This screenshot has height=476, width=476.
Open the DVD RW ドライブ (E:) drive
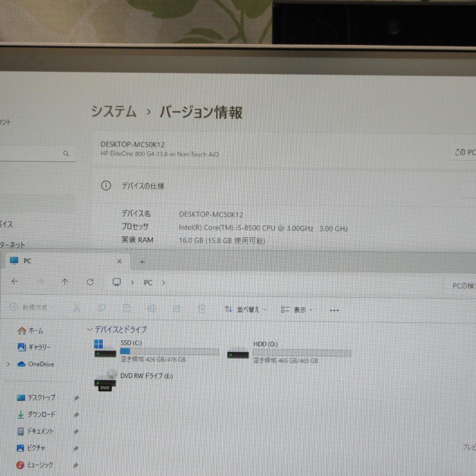(x=147, y=376)
